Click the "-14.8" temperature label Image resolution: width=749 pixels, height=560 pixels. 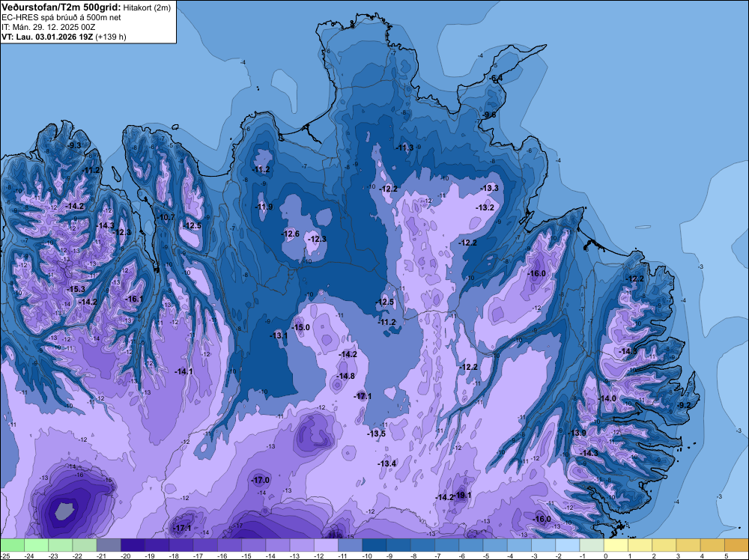pos(345,376)
